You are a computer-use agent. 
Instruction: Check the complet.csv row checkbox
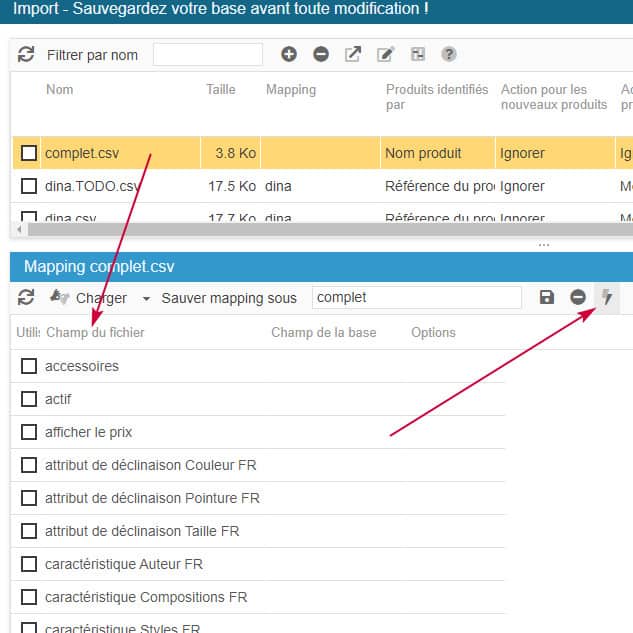29,153
